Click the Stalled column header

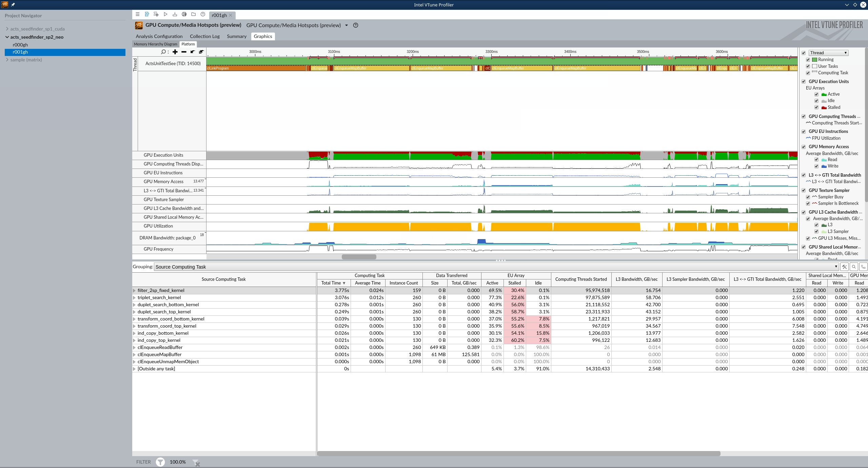point(515,283)
